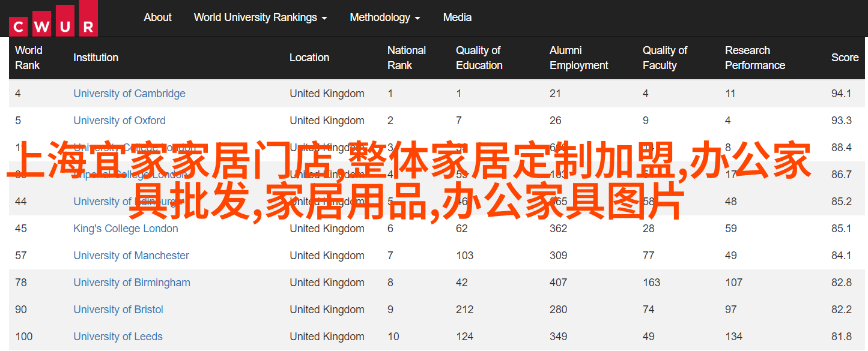
Task: Click the Quality of Faculty column header
Action: [x=664, y=58]
